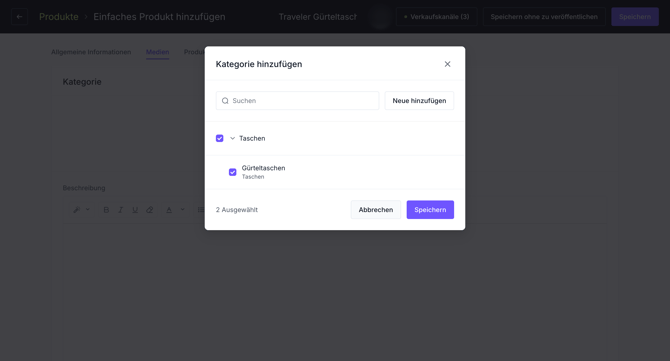
Task: Toggle italic in description editor
Action: pyautogui.click(x=120, y=210)
